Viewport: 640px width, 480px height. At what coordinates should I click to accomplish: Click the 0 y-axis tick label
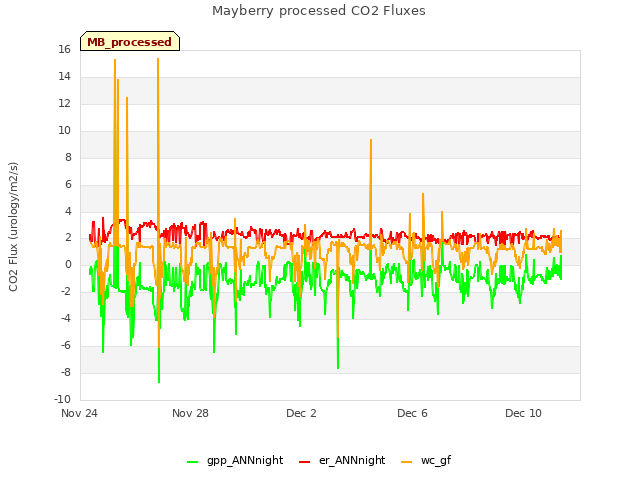tap(68, 265)
